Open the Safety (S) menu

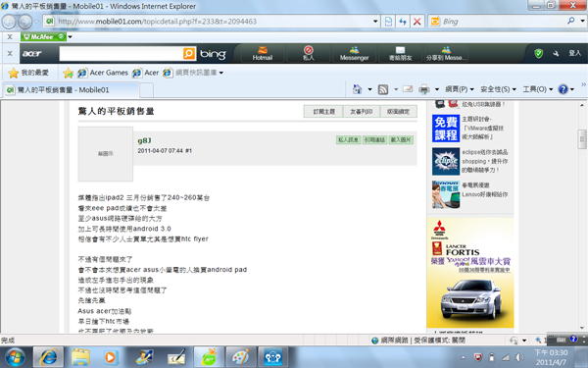tap(499, 89)
